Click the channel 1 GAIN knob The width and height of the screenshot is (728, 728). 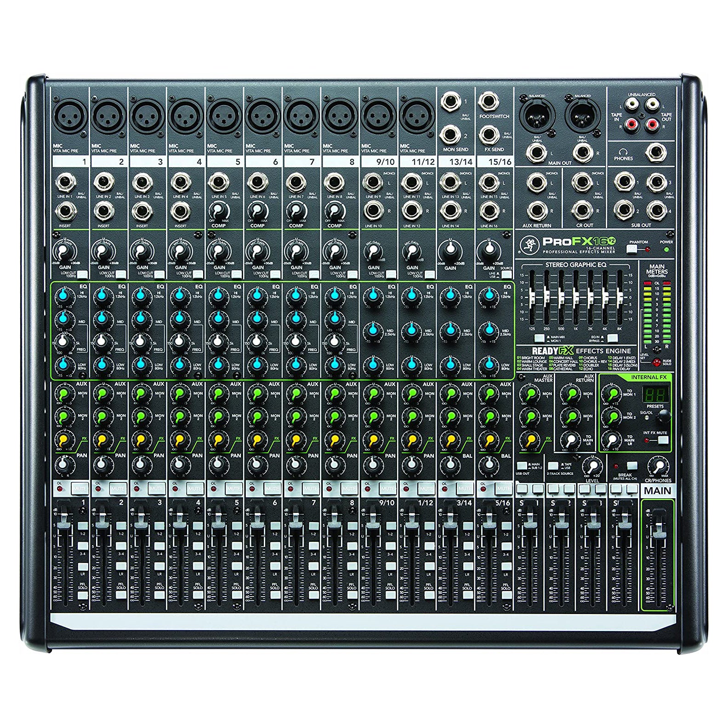(x=65, y=251)
